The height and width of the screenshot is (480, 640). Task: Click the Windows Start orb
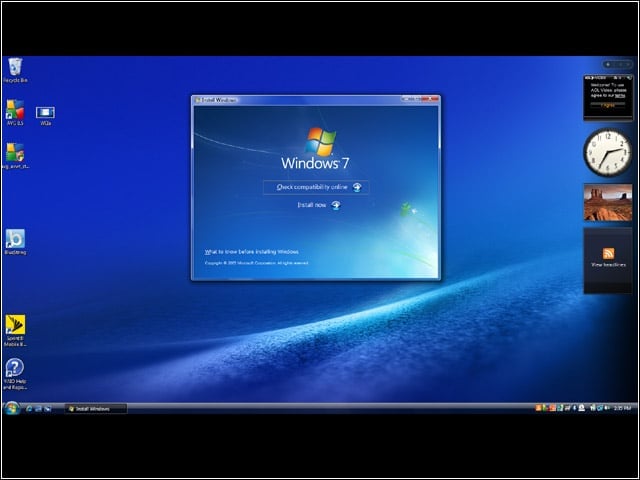12,409
